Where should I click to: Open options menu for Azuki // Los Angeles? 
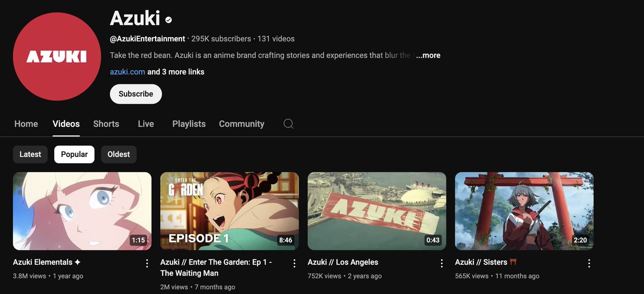(x=442, y=263)
